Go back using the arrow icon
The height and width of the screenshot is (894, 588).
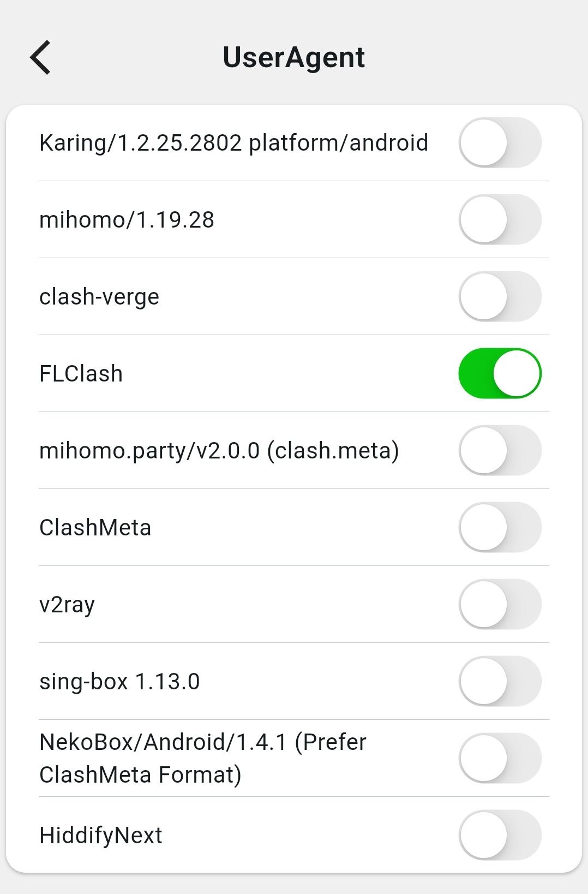[40, 57]
